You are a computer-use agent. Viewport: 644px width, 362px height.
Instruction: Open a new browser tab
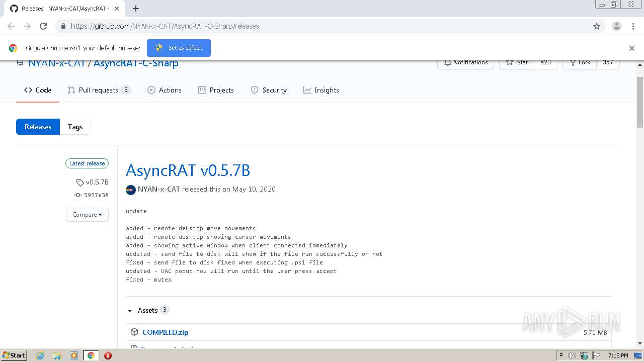(x=136, y=9)
